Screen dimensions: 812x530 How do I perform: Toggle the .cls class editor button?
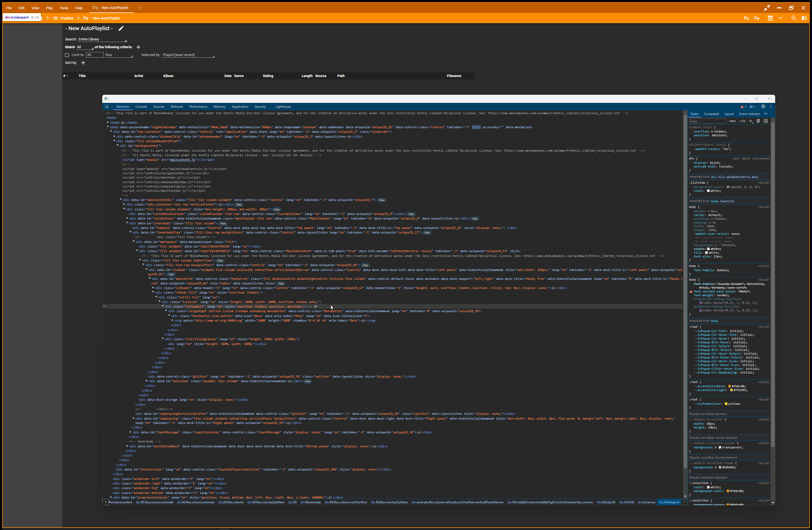[x=742, y=121]
